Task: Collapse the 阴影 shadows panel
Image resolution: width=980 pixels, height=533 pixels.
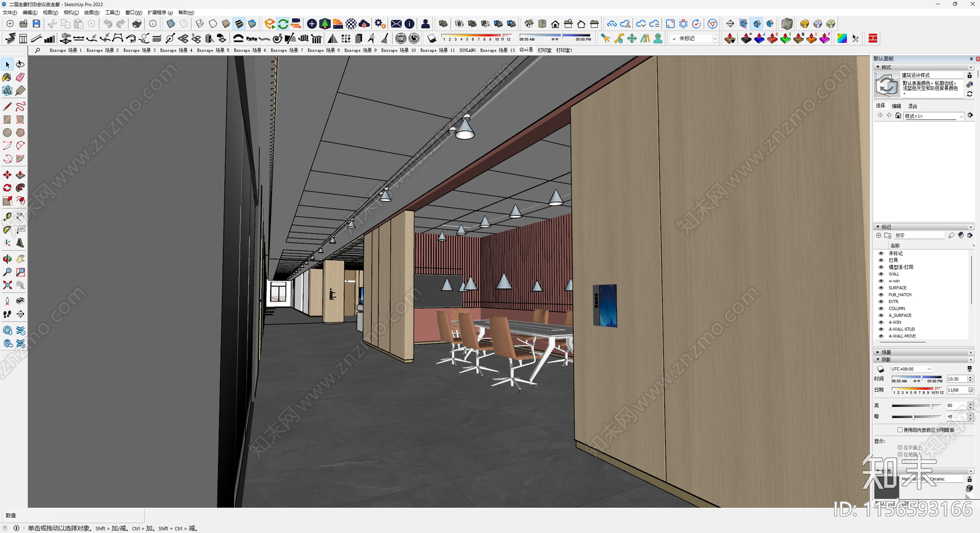Action: click(x=878, y=360)
